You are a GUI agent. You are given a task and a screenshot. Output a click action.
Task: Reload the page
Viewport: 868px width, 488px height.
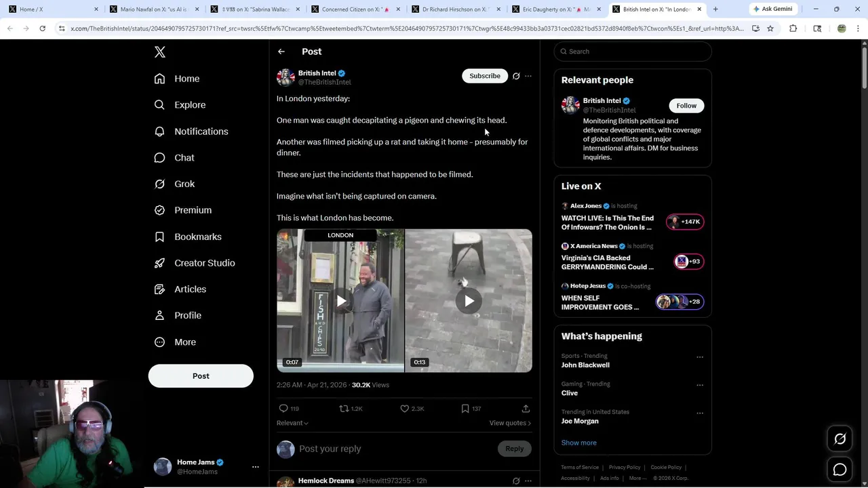tap(42, 28)
